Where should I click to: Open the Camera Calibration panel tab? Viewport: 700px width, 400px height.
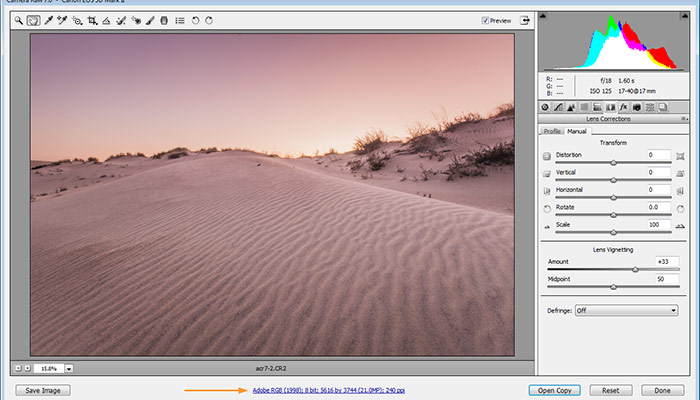(x=637, y=107)
